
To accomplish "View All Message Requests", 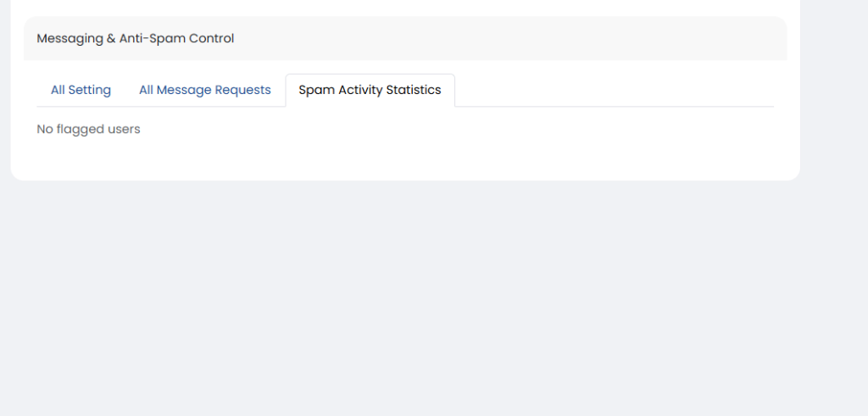I will pyautogui.click(x=205, y=90).
